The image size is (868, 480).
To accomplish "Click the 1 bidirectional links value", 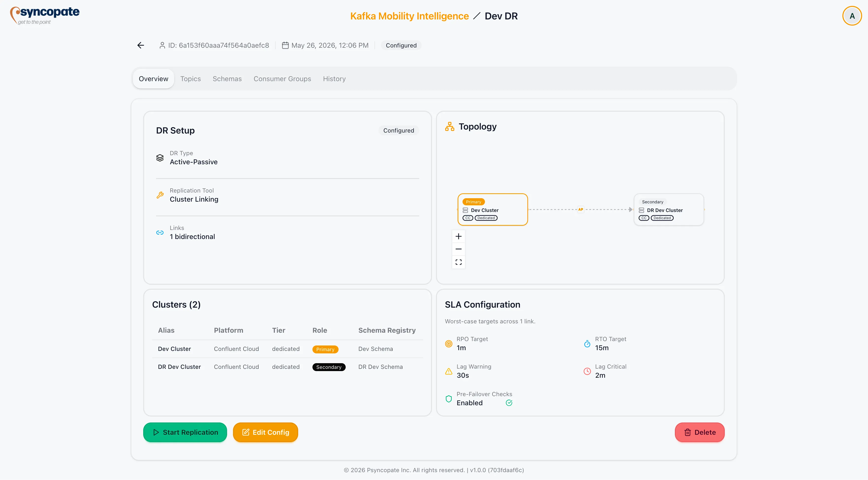I will tap(192, 237).
